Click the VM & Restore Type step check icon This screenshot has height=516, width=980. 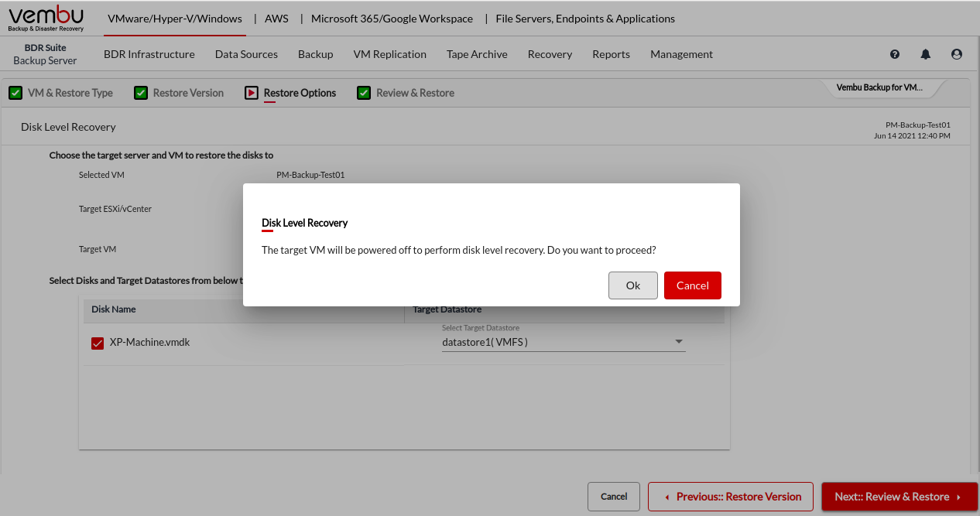coord(15,93)
